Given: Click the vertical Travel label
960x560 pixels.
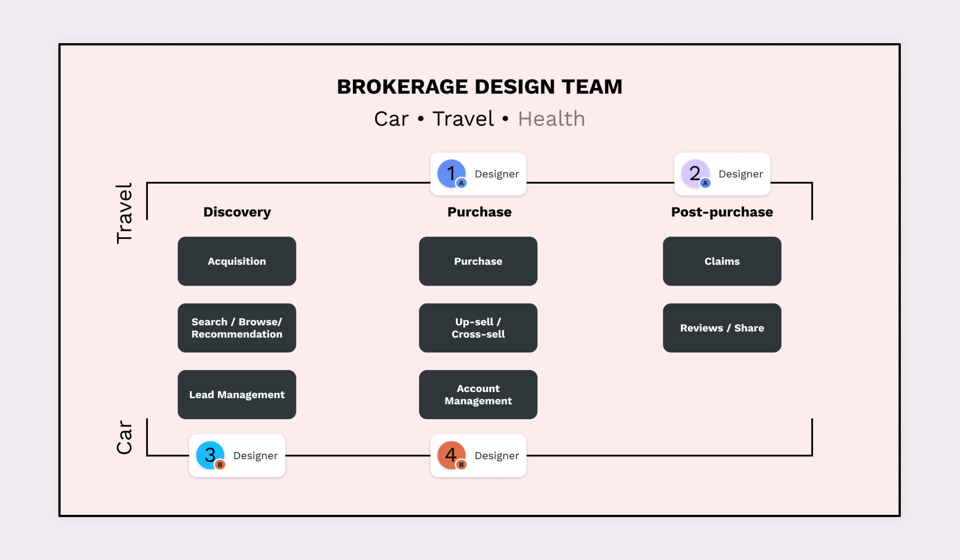Looking at the screenshot, I should (124, 213).
